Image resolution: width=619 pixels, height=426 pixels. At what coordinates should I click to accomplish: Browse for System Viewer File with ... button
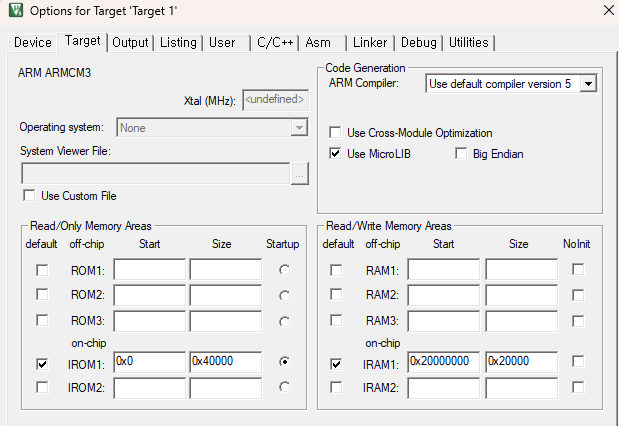click(x=300, y=174)
